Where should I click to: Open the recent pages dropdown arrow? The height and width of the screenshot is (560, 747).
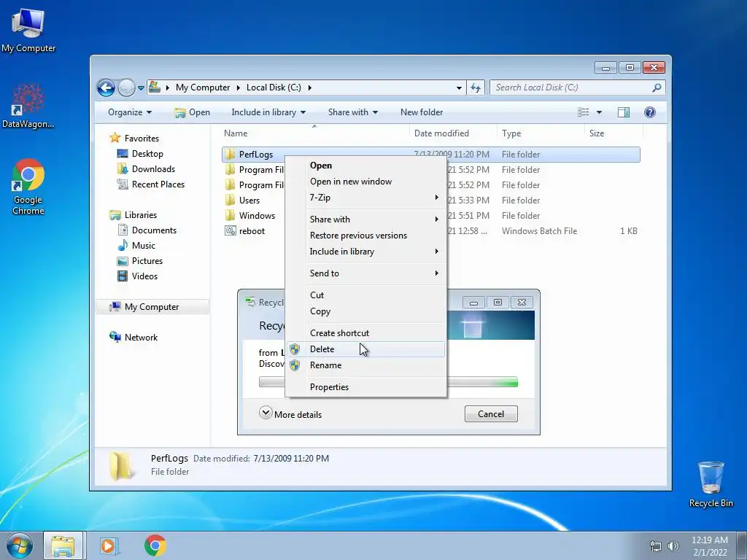tap(141, 88)
